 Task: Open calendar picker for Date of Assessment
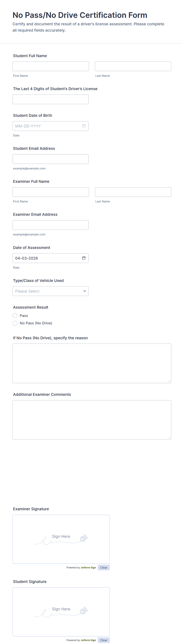[84, 258]
